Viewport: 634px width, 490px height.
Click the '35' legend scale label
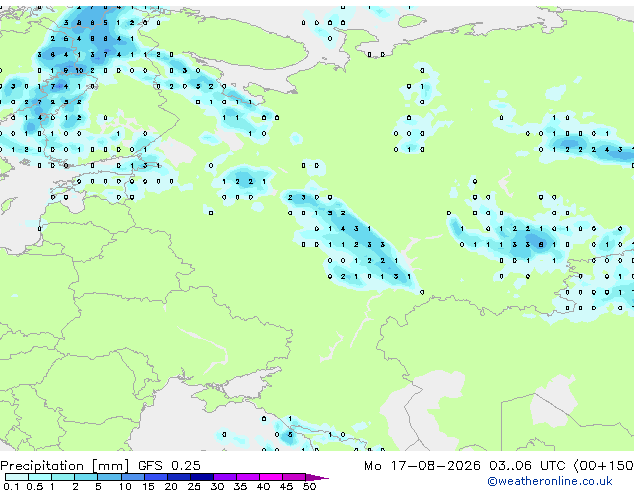[240, 486]
